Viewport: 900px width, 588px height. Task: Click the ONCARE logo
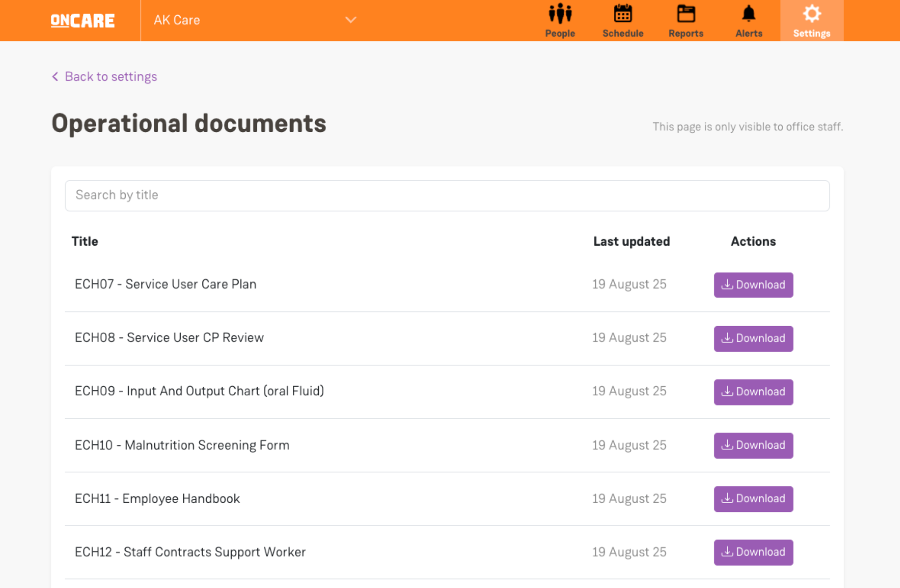coord(83,21)
